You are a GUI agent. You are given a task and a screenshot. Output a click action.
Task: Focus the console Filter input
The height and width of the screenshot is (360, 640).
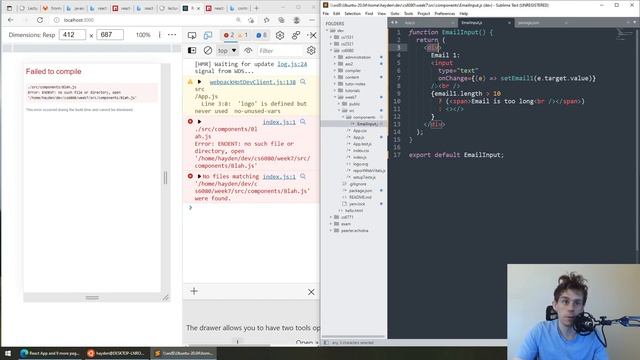(280, 51)
